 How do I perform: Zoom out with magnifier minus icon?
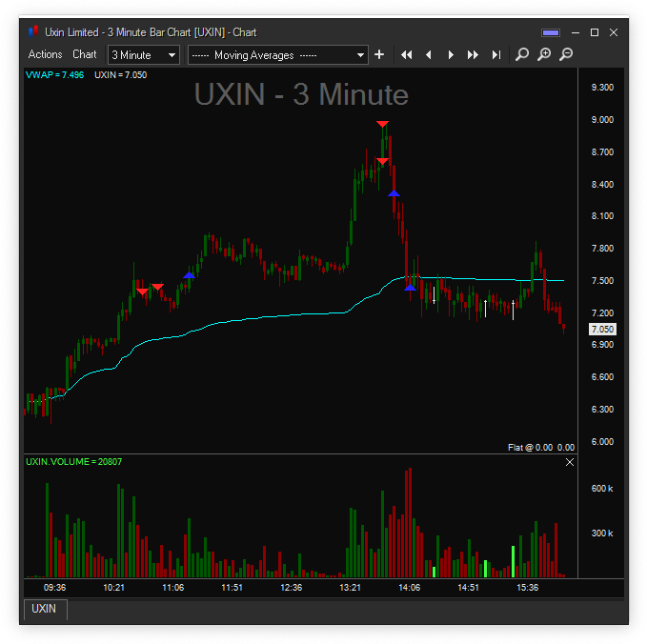tap(566, 54)
